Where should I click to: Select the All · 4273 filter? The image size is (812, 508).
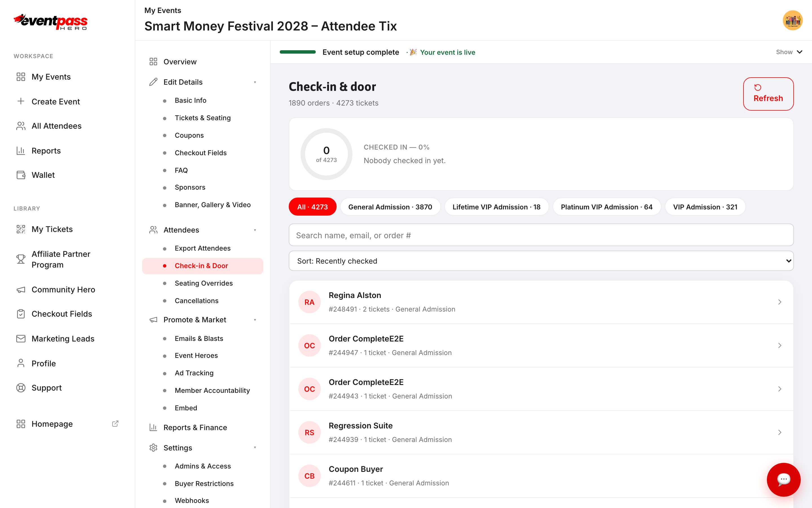312,207
